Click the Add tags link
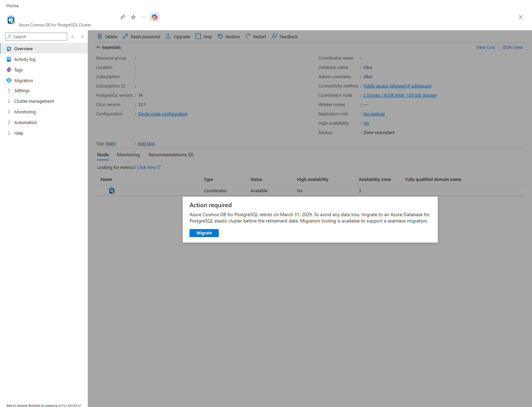 (x=147, y=143)
